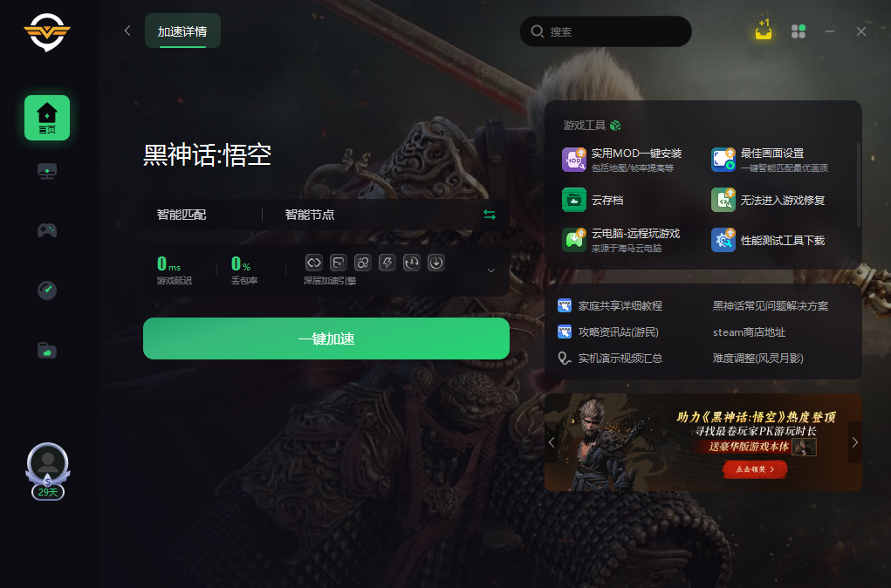Switch node via green swap arrows
This screenshot has height=588, width=891.
click(x=490, y=215)
